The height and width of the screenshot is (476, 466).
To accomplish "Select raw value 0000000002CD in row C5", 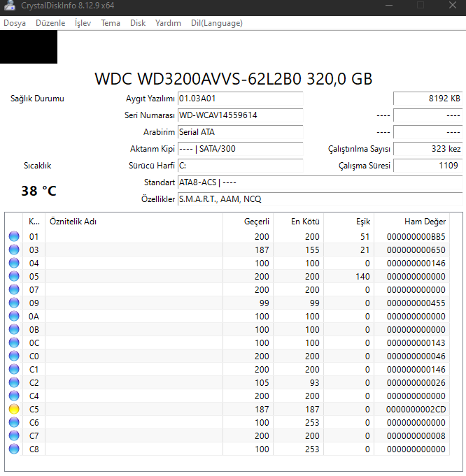I will pyautogui.click(x=416, y=409).
